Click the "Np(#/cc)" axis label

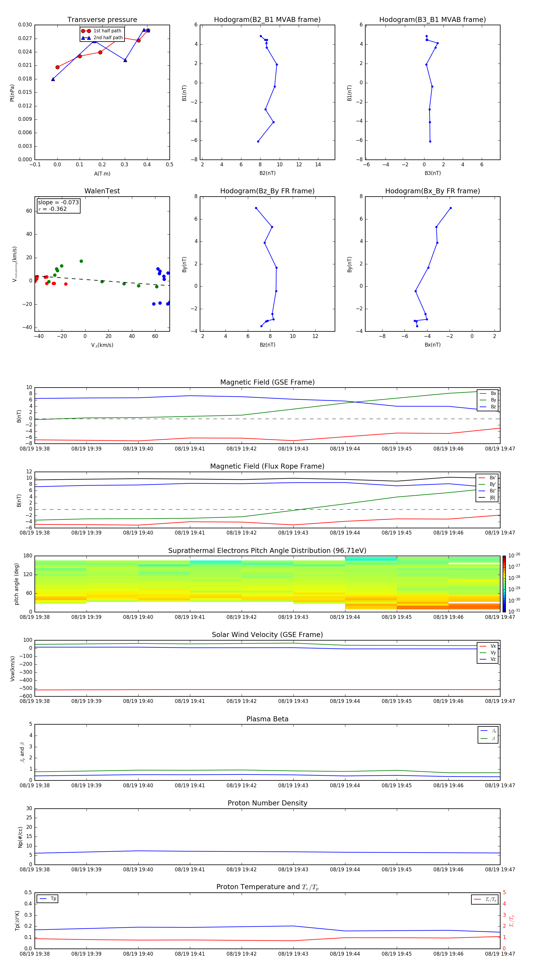coord(20,837)
